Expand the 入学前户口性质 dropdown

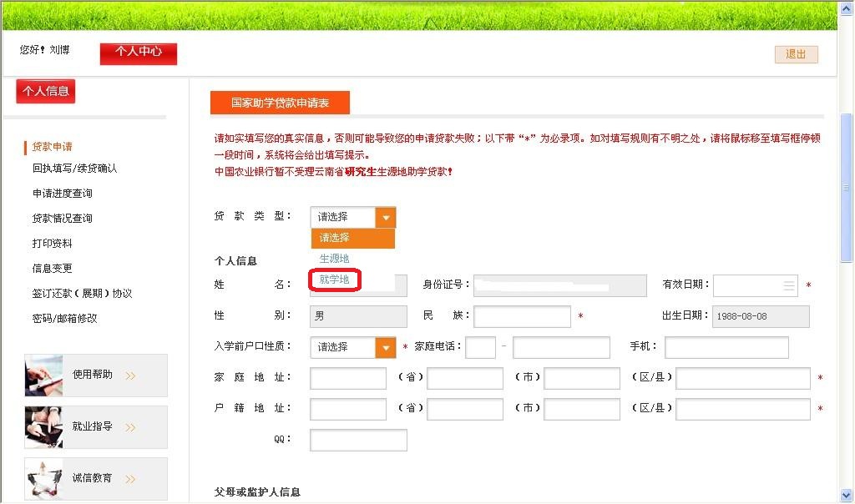[x=385, y=347]
